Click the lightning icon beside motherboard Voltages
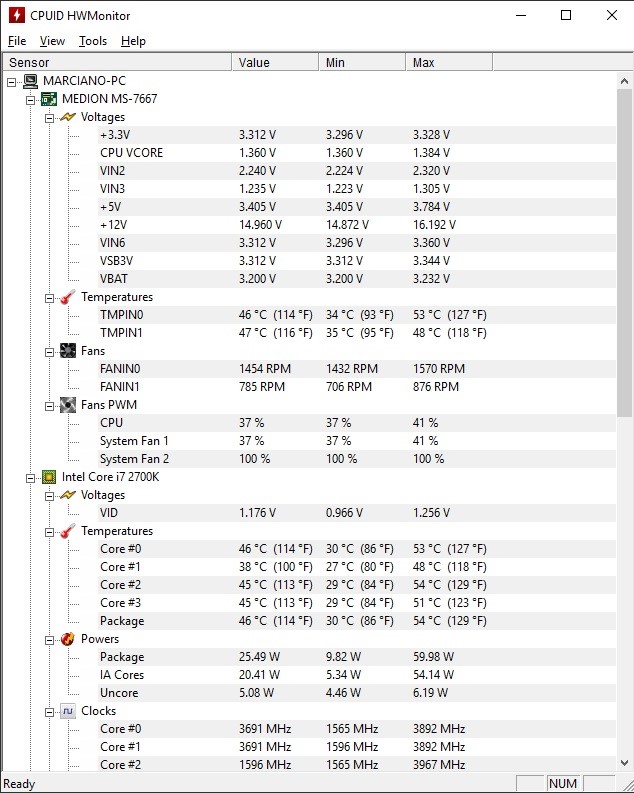This screenshot has width=634, height=793. point(68,117)
